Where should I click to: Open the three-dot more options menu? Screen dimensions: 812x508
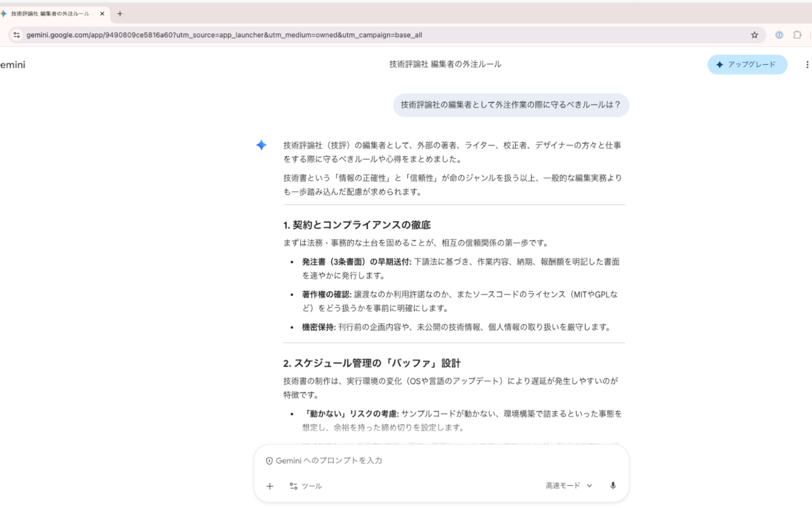tap(807, 65)
